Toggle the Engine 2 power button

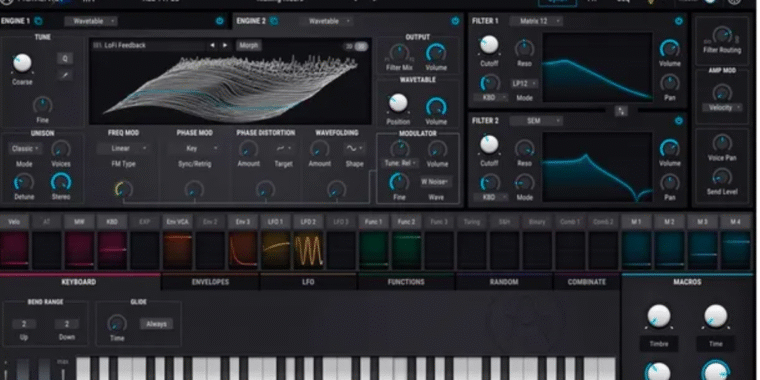(455, 21)
